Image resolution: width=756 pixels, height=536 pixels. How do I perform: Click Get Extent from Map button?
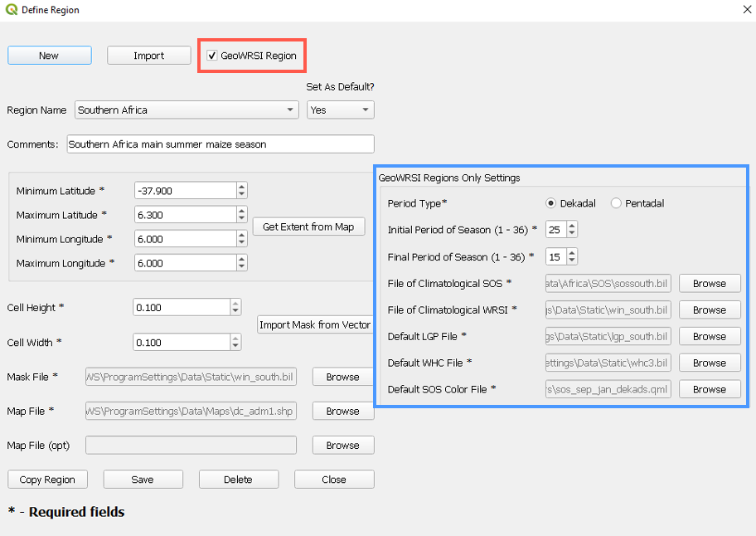click(x=308, y=227)
